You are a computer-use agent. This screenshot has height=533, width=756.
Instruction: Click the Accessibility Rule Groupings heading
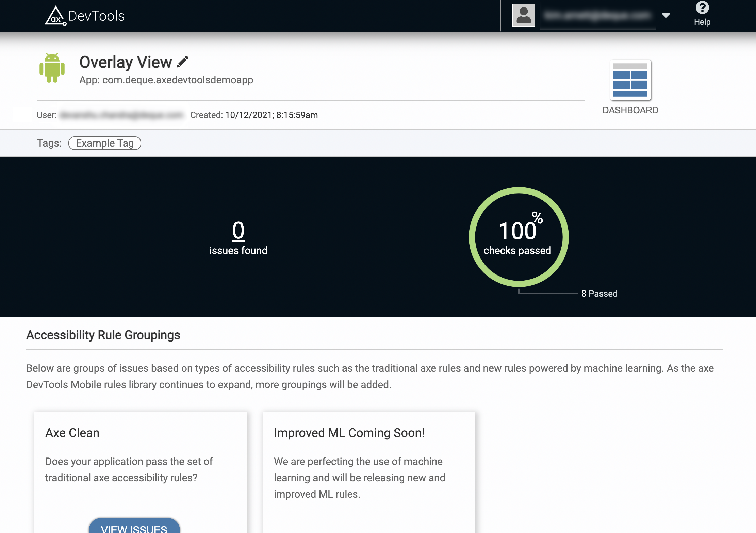tap(103, 335)
